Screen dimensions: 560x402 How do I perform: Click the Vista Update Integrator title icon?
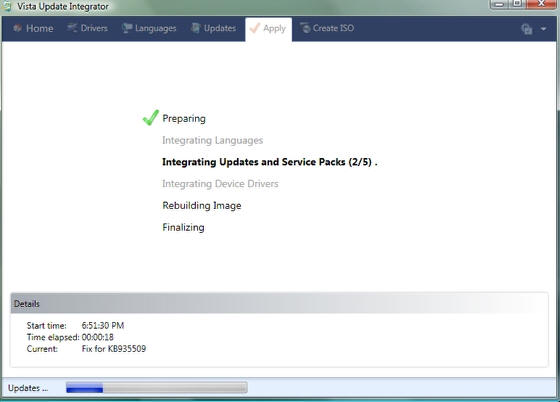[6, 6]
